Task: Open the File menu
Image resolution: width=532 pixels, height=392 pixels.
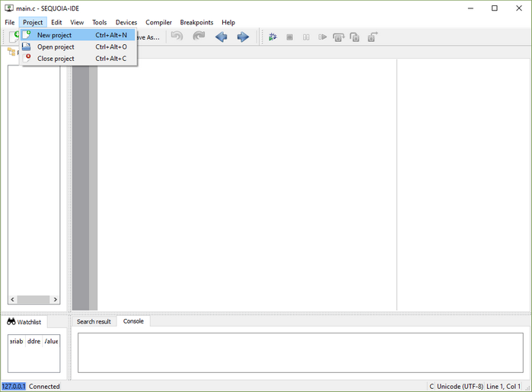Action: pos(9,22)
